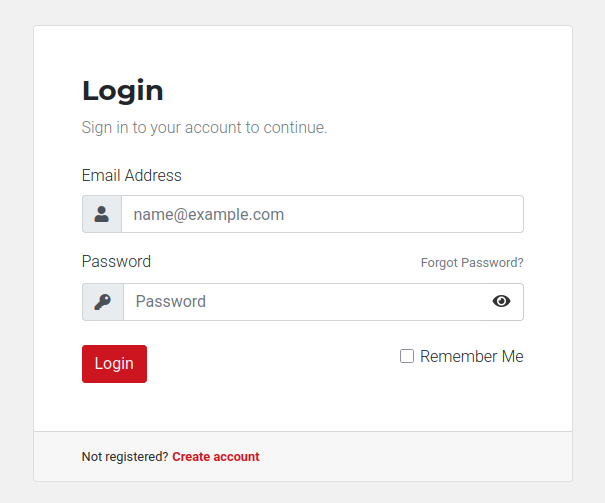Click the gray page background outside card
605x503 pixels.
(x=15, y=250)
